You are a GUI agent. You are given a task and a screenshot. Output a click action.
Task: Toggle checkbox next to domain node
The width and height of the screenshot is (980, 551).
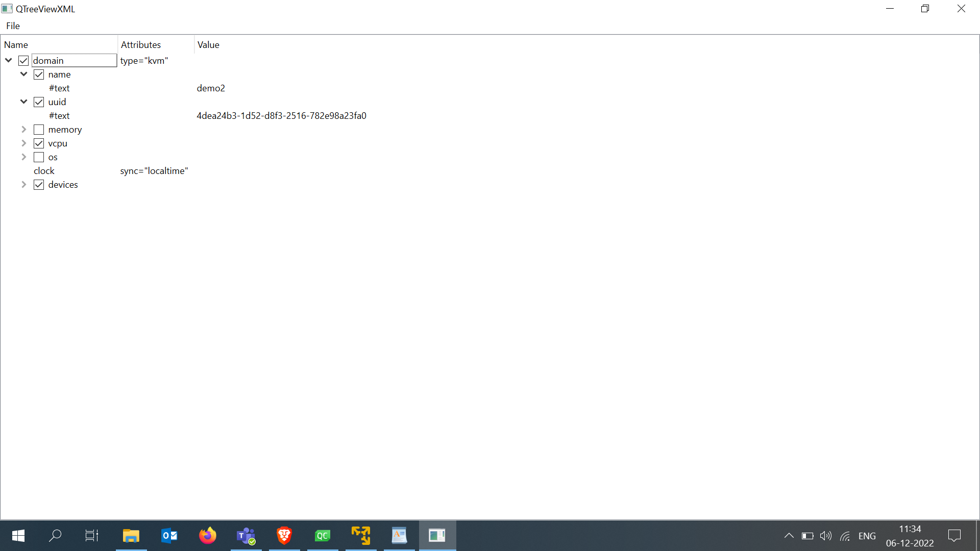pyautogui.click(x=24, y=60)
